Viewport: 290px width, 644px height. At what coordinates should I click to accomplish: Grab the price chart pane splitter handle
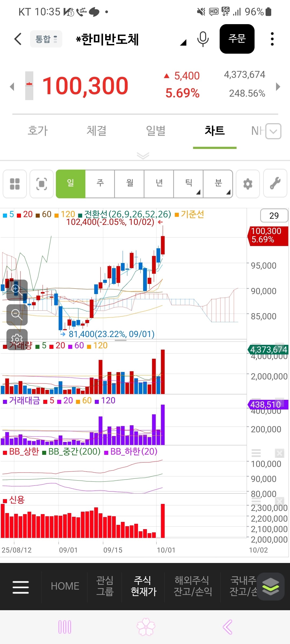(x=121, y=340)
